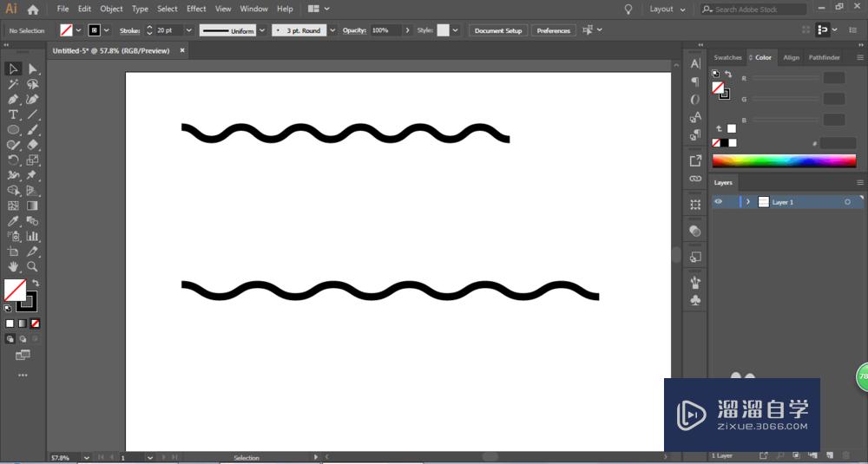
Task: Set paint mode to Color
Action: 10,323
